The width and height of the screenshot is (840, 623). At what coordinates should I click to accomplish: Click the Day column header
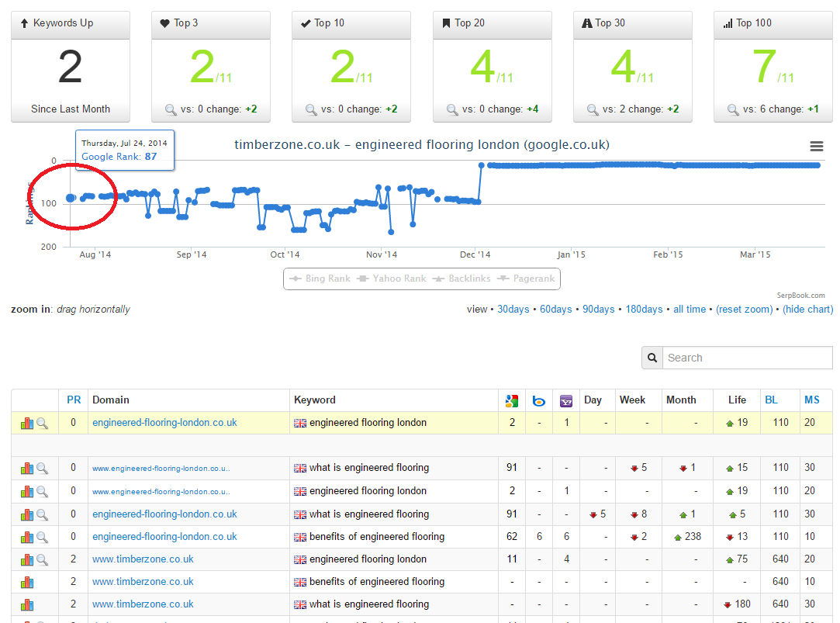point(593,400)
